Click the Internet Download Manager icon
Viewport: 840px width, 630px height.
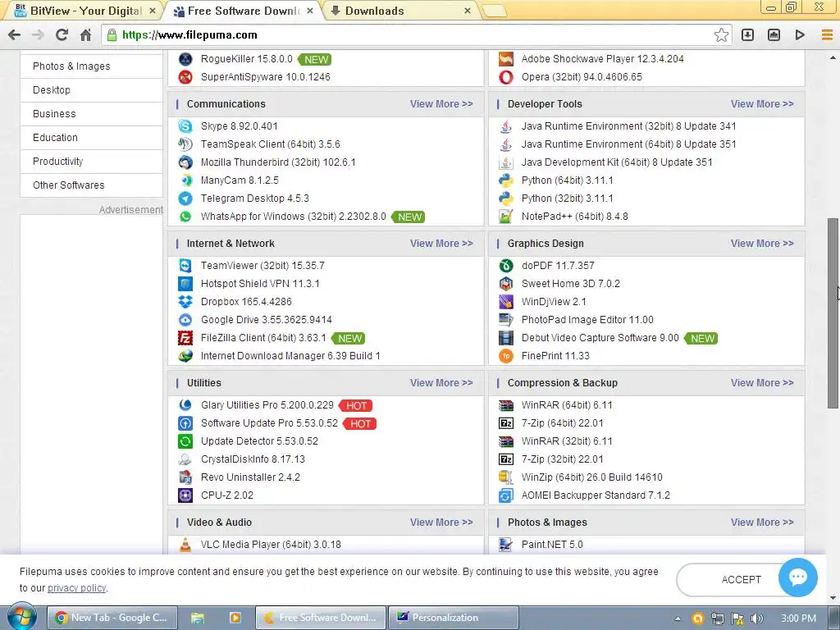(x=185, y=356)
